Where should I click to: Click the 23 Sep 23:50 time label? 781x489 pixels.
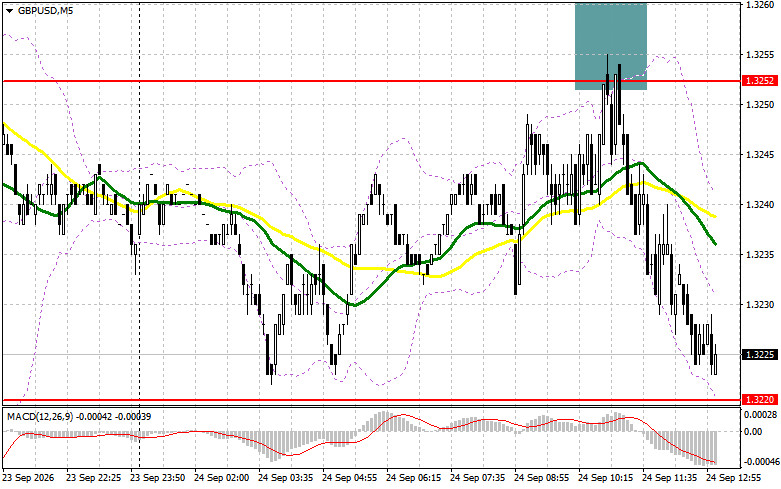pyautogui.click(x=158, y=478)
